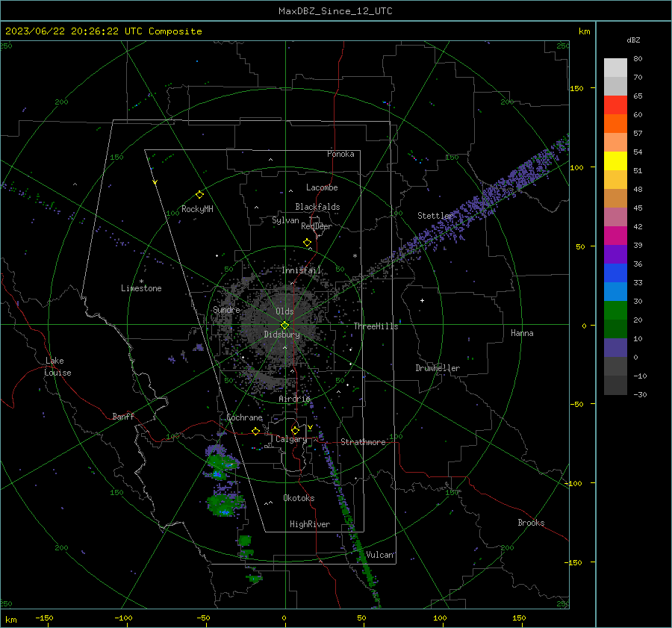Click the yellow V marker northeast of Calgary

310,427
